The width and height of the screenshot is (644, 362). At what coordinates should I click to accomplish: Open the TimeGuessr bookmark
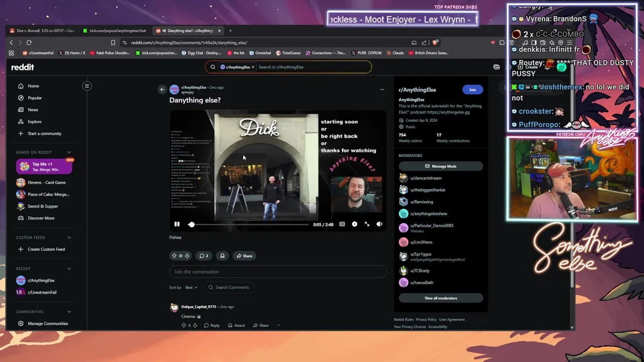coord(288,53)
